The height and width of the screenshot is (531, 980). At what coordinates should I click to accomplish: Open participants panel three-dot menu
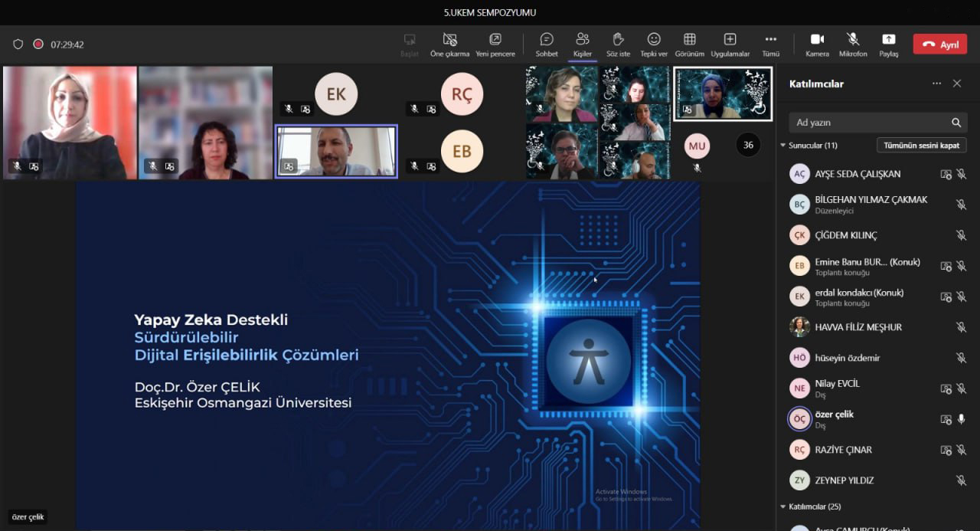pos(936,84)
